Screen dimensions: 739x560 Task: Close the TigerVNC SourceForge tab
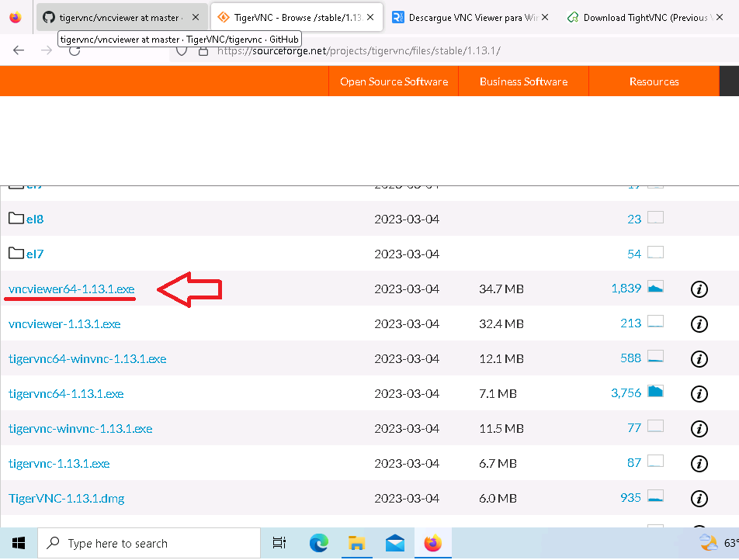click(x=370, y=17)
